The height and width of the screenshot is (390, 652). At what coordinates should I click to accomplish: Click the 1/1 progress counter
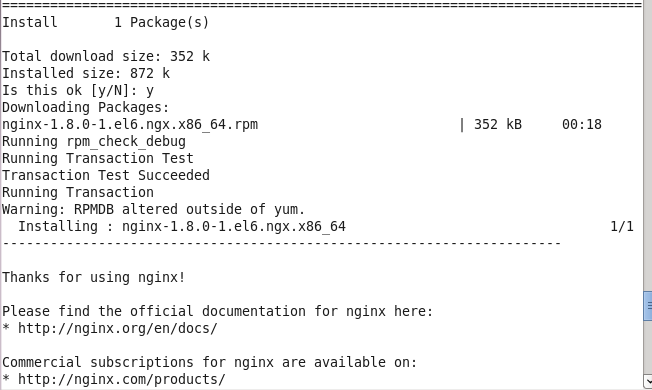pyautogui.click(x=622, y=227)
